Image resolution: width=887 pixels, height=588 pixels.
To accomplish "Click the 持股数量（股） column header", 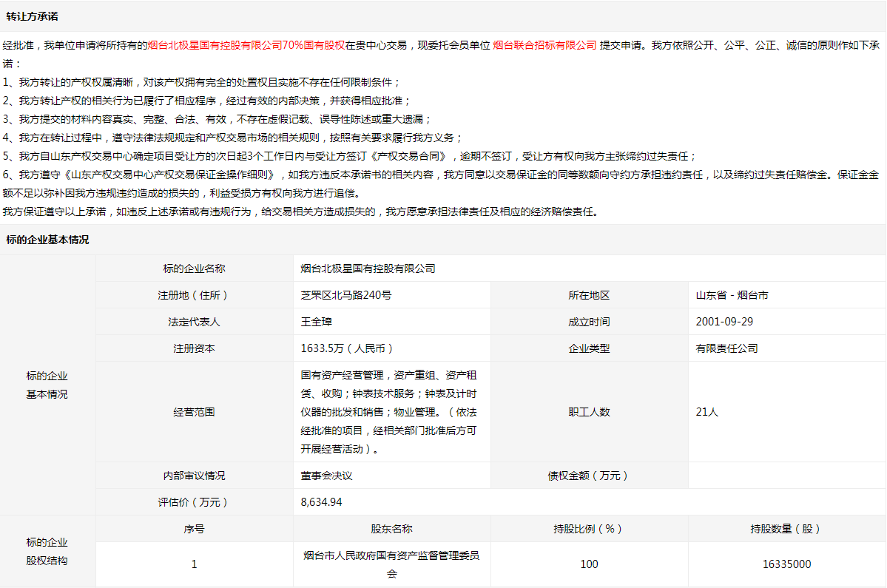I will [787, 529].
